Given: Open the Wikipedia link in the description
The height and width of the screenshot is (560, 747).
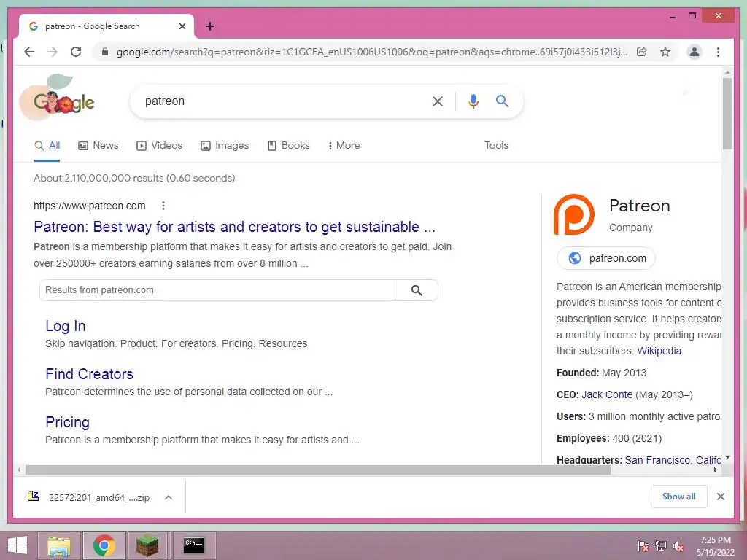Looking at the screenshot, I should point(659,351).
